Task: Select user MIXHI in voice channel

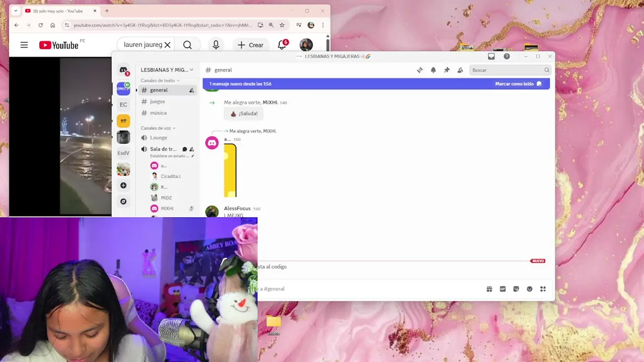Action: click(167, 209)
